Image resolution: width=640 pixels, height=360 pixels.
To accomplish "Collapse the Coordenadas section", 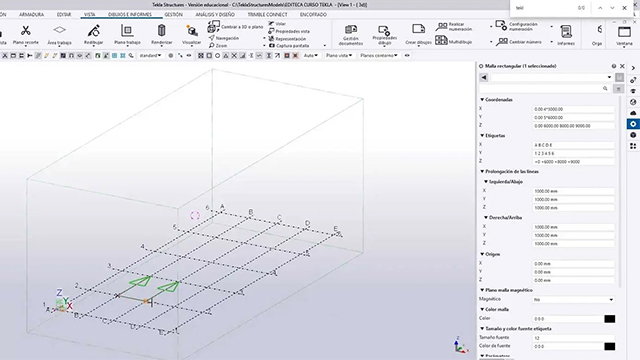I will tap(482, 100).
